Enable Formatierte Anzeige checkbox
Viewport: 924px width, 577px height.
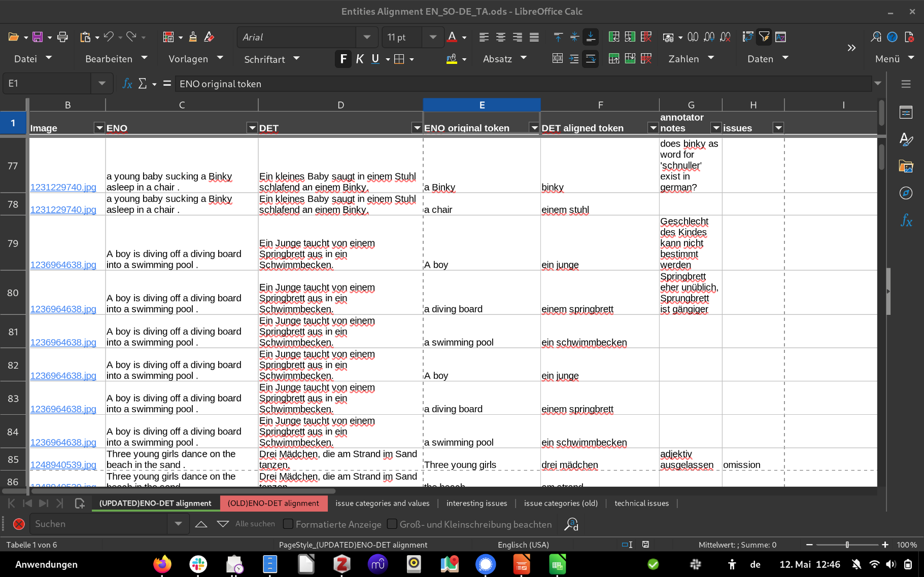coord(288,524)
